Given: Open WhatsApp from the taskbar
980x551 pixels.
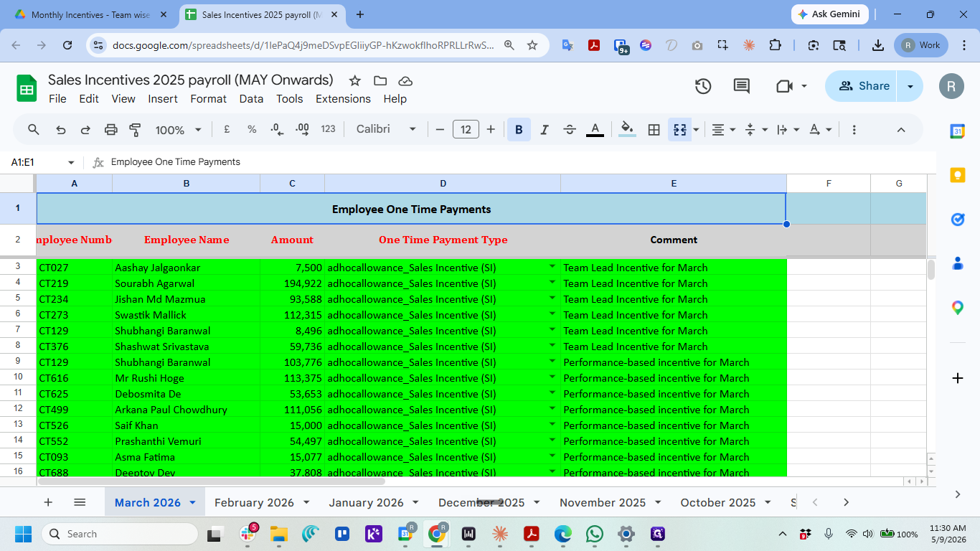Looking at the screenshot, I should pos(595,534).
